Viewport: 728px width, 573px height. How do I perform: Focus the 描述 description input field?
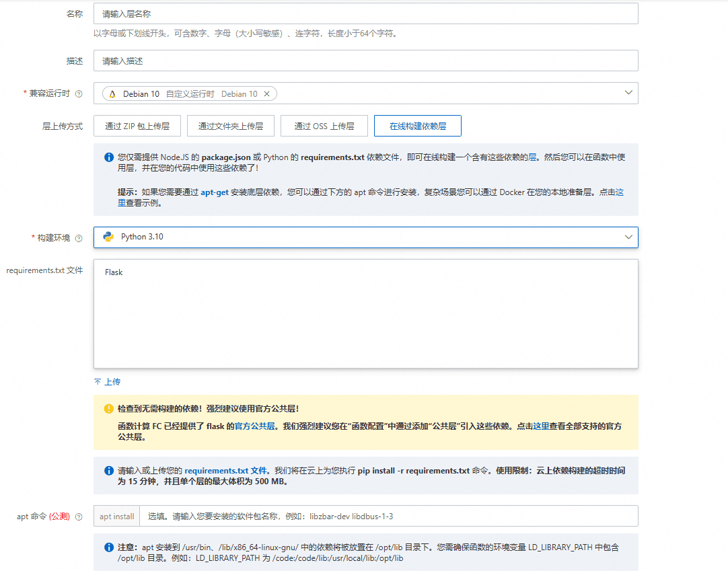click(x=365, y=61)
